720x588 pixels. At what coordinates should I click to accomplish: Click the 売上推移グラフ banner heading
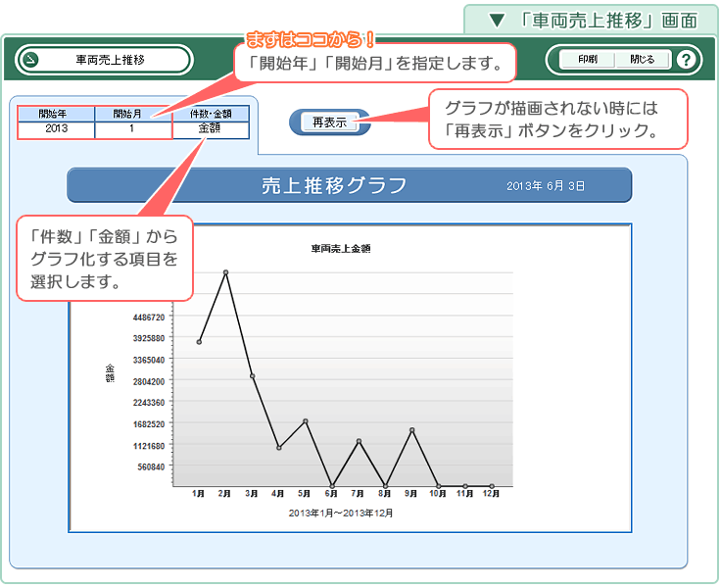[334, 185]
